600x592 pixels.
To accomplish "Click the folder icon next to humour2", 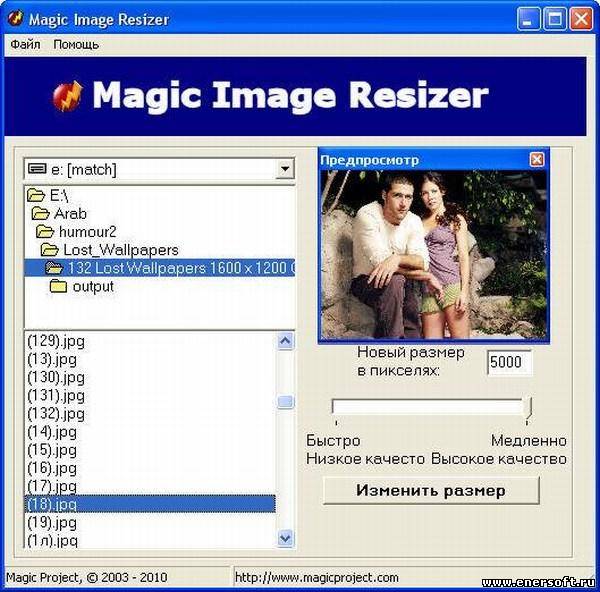I will click(x=45, y=232).
